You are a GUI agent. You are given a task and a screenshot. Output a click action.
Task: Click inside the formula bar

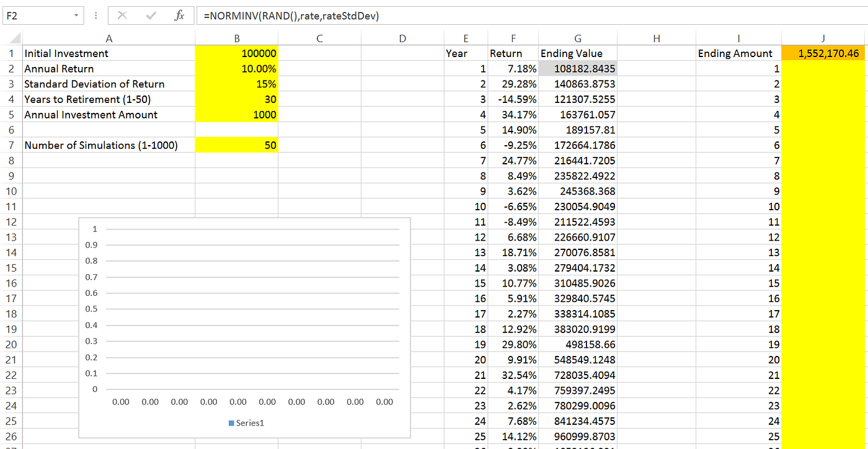tap(372, 16)
